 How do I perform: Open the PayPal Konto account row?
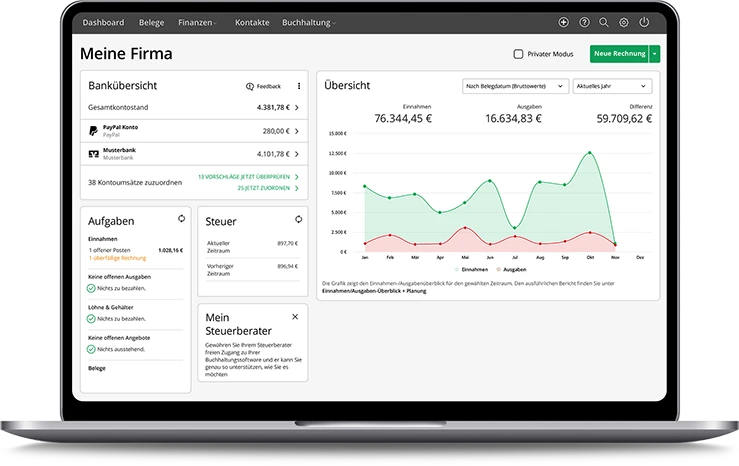coord(193,131)
